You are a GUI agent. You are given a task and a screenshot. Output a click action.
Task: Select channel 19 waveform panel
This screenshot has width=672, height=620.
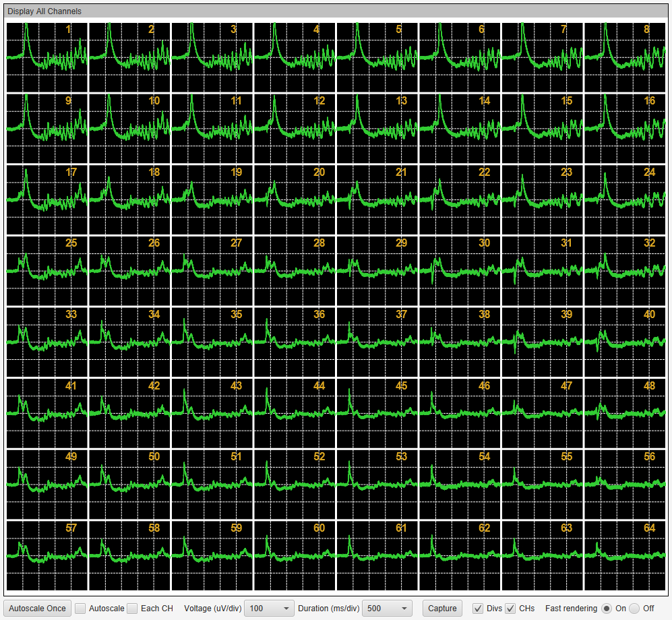212,199
